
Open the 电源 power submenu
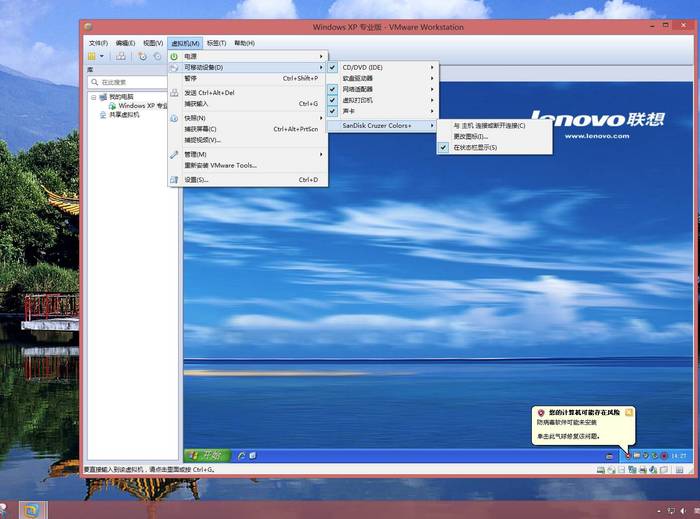(x=248, y=56)
